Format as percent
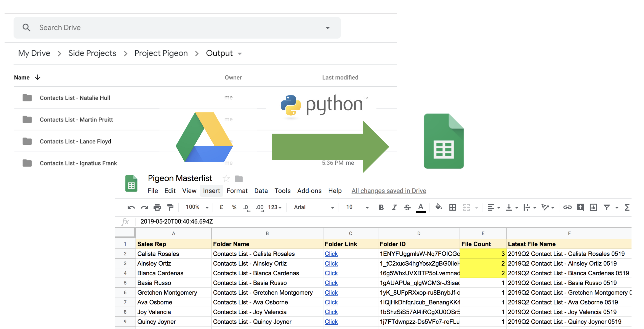The width and height of the screenshot is (644, 329). click(x=234, y=207)
